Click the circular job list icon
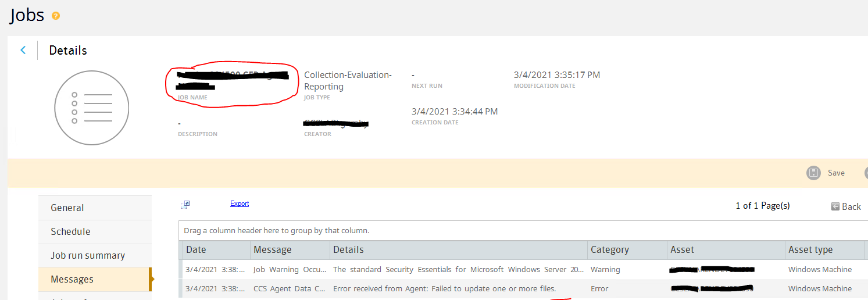Screen dimensions: 868x300 (92, 108)
